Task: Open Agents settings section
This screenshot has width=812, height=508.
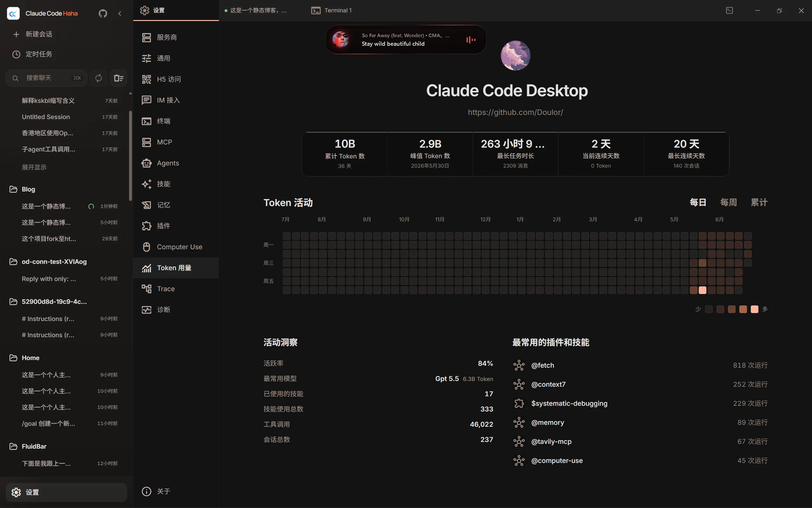Action: tap(176, 163)
